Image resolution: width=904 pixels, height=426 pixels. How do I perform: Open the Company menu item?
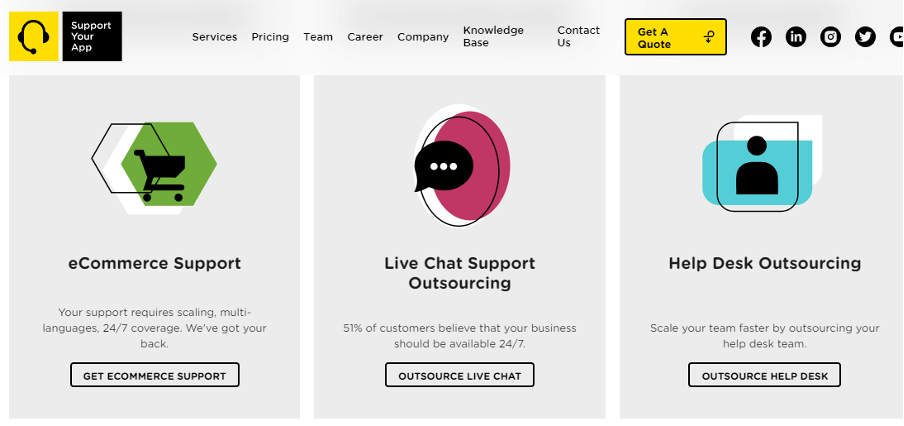423,37
